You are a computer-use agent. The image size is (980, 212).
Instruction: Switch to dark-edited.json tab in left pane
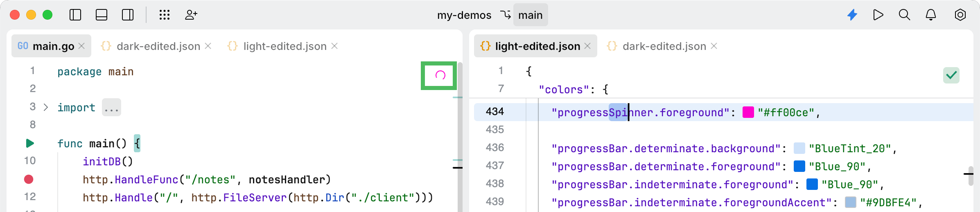(x=158, y=46)
